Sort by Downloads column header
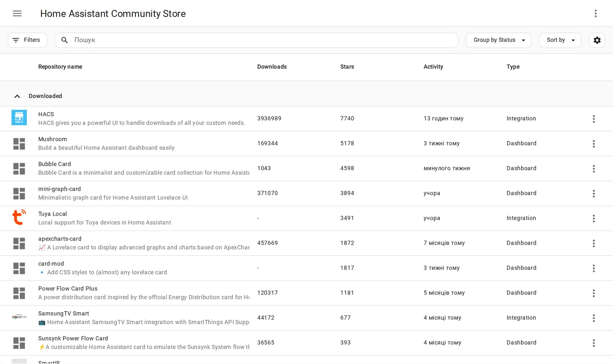Image resolution: width=613 pixels, height=364 pixels. 272,67
